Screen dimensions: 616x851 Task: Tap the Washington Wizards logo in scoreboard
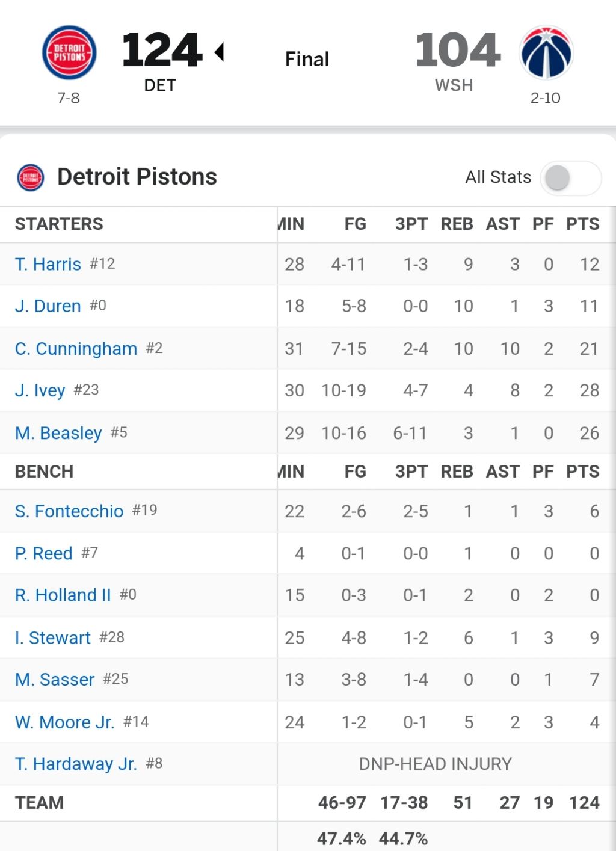coord(546,53)
